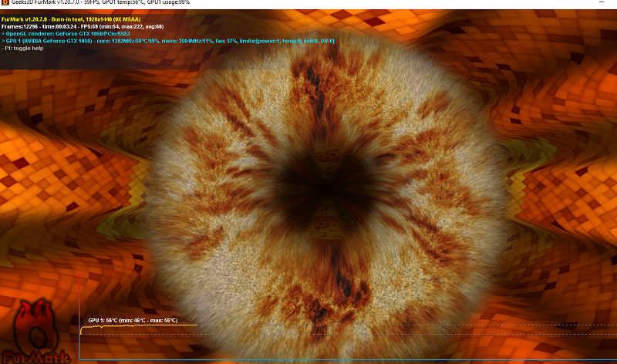Image resolution: width=617 pixels, height=364 pixels.
Task: Click the 'F1: toggle help' hint text
Action: click(x=22, y=48)
